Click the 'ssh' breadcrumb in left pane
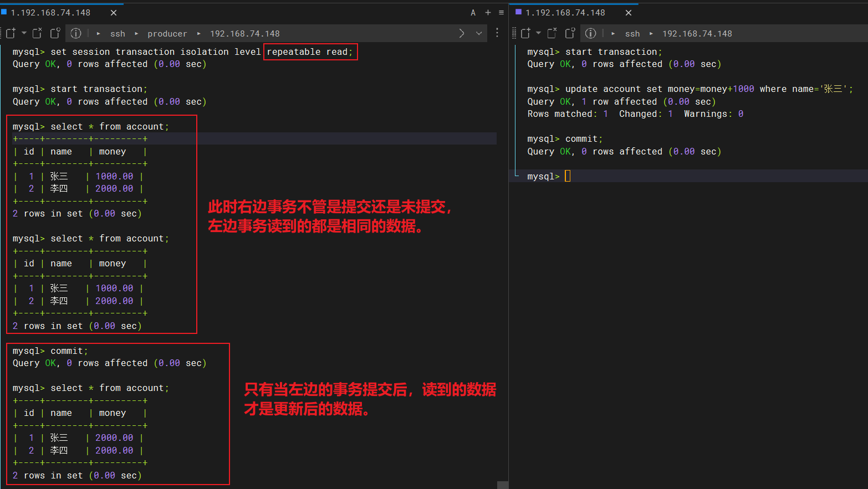Viewport: 868px width, 489px height. click(118, 34)
